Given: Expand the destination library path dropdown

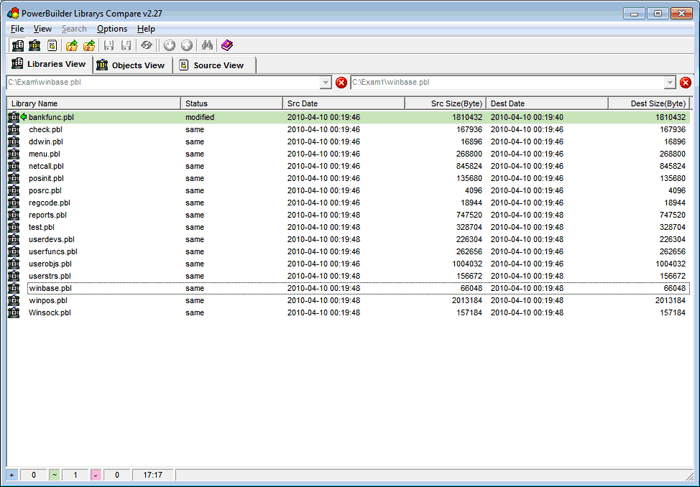Looking at the screenshot, I should click(670, 83).
